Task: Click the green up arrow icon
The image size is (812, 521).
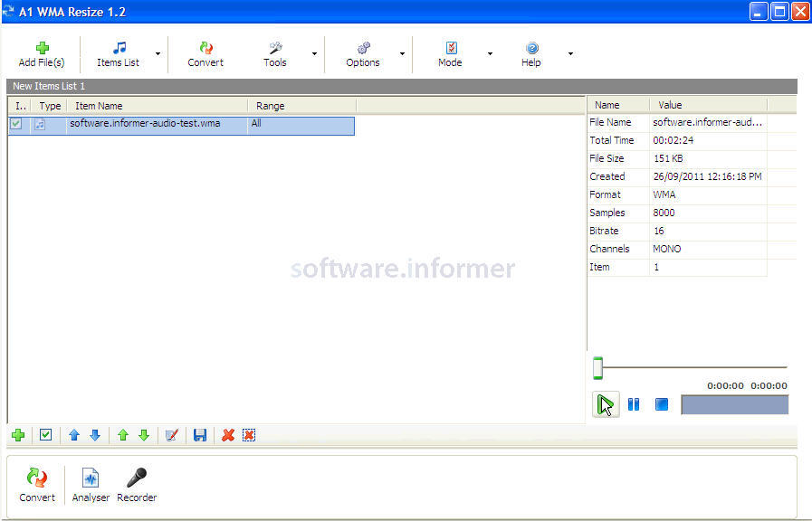Action: click(x=123, y=435)
